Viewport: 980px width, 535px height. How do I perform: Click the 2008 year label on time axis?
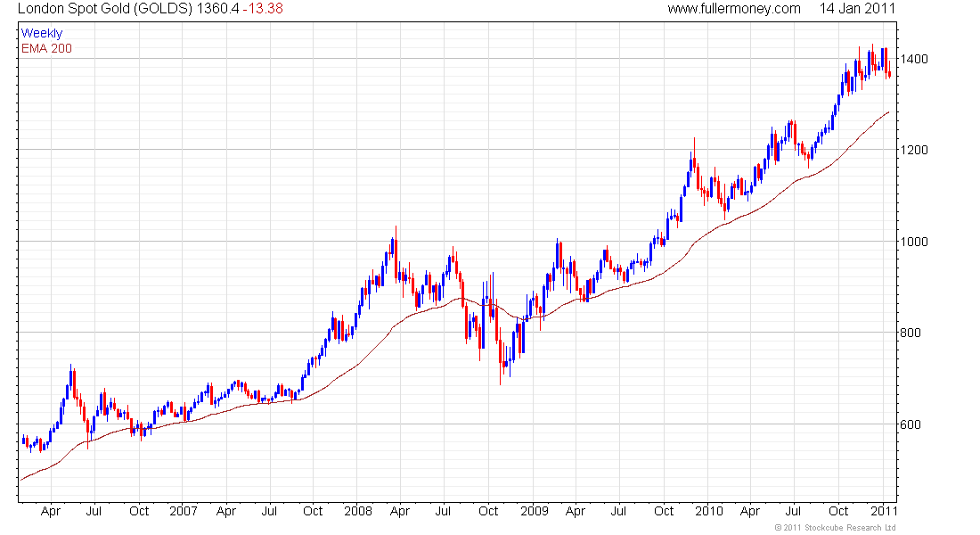tap(358, 511)
